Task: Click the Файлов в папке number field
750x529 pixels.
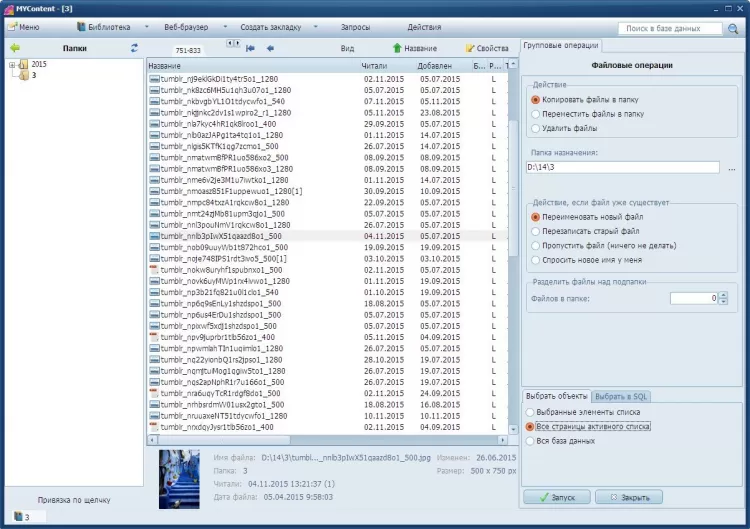Action: (x=694, y=298)
